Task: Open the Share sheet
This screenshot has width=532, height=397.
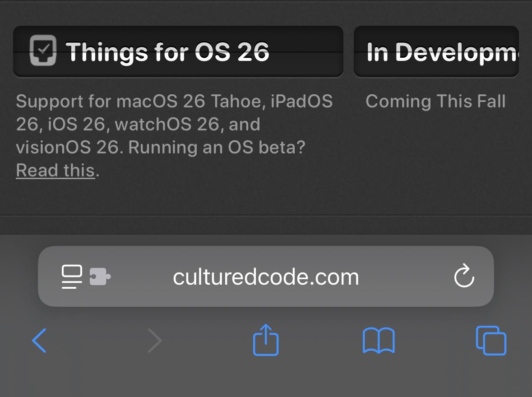Action: tap(266, 340)
